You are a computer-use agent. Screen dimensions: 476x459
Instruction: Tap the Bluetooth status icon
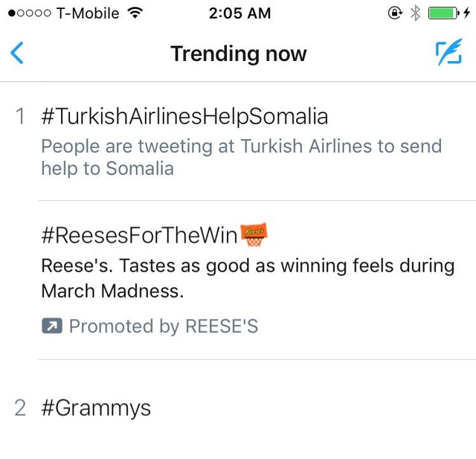(x=415, y=13)
